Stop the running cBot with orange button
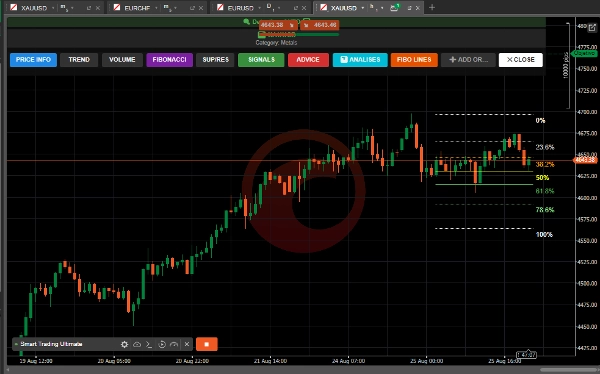 point(207,344)
